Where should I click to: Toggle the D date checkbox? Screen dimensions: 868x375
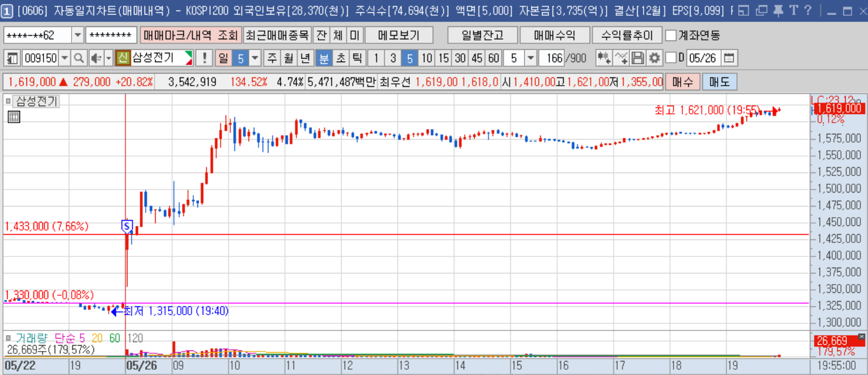[670, 58]
